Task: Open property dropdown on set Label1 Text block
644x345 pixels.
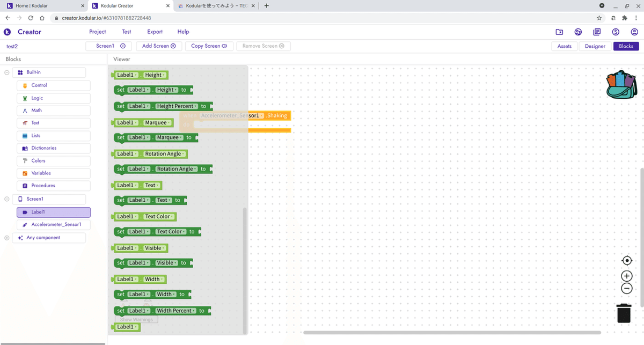Action: 163,200
